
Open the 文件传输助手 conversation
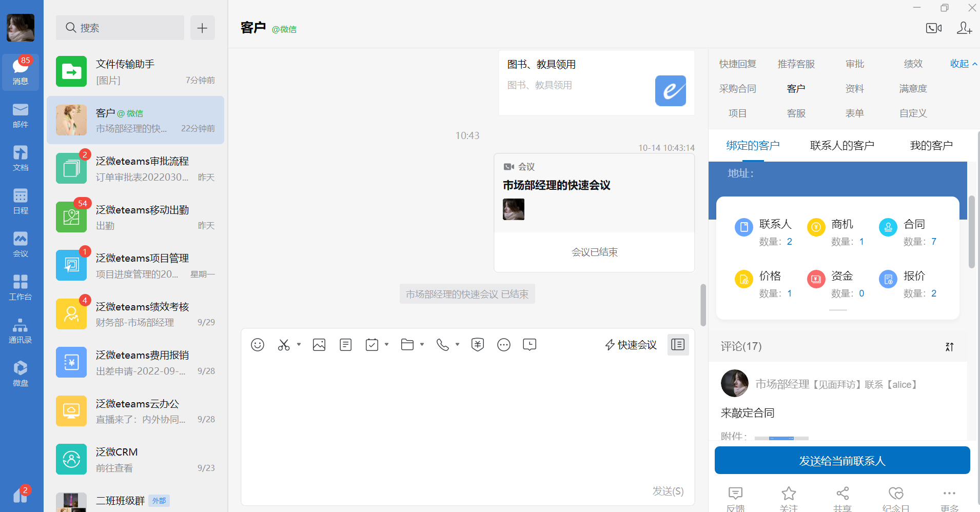(x=135, y=72)
